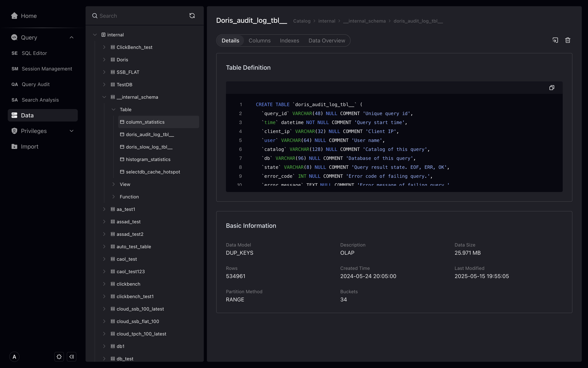Image resolution: width=588 pixels, height=368 pixels.
Task: Click the histogram_statistics table icon
Action: coord(122,159)
